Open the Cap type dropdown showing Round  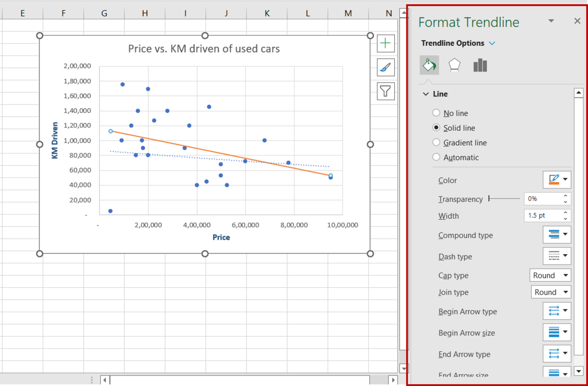(550, 275)
